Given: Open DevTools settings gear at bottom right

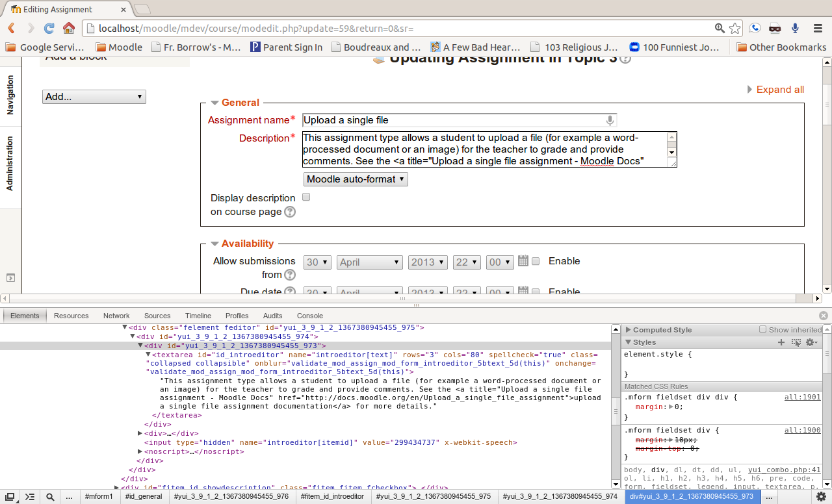Looking at the screenshot, I should tap(821, 497).
